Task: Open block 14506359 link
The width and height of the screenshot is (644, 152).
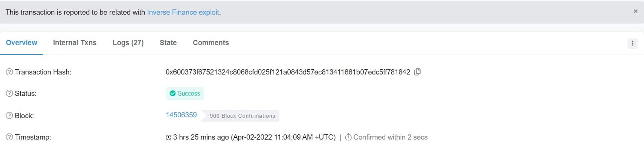Action: [181, 115]
